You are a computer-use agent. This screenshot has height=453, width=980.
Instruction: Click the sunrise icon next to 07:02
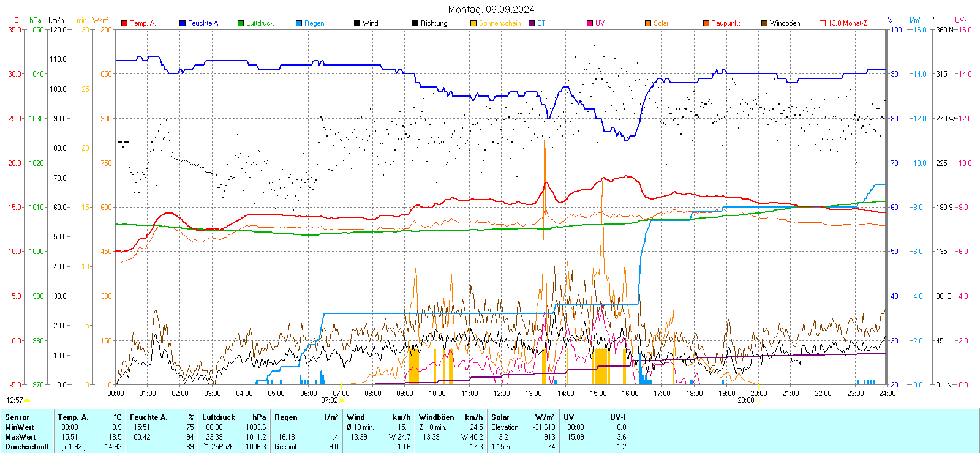click(x=342, y=400)
